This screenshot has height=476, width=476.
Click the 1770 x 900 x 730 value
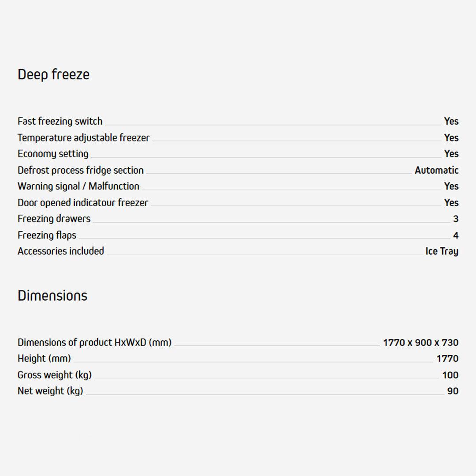click(x=420, y=342)
